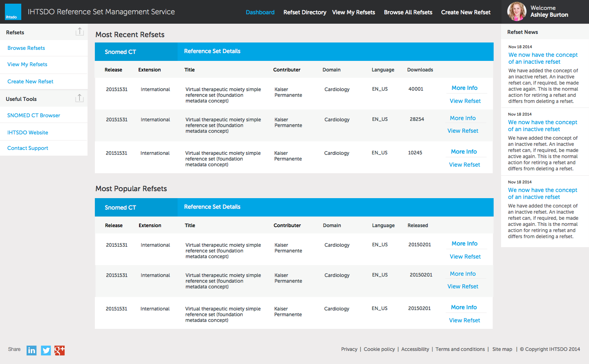Collapse the Refsets sidebar section
Viewport: 589px width, 364px height.
[x=80, y=32]
